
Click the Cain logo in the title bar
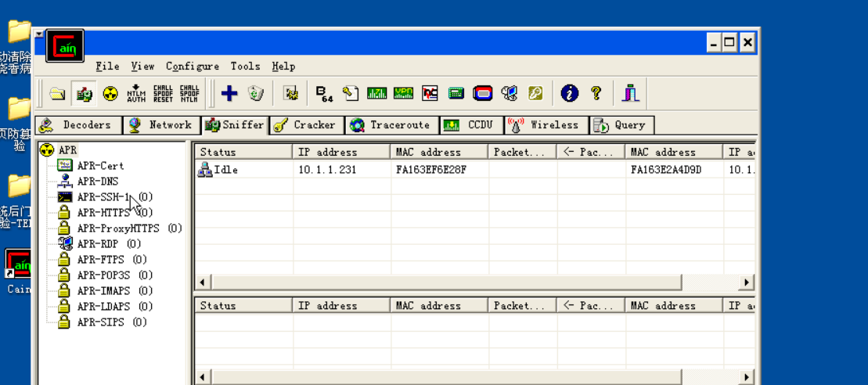65,46
